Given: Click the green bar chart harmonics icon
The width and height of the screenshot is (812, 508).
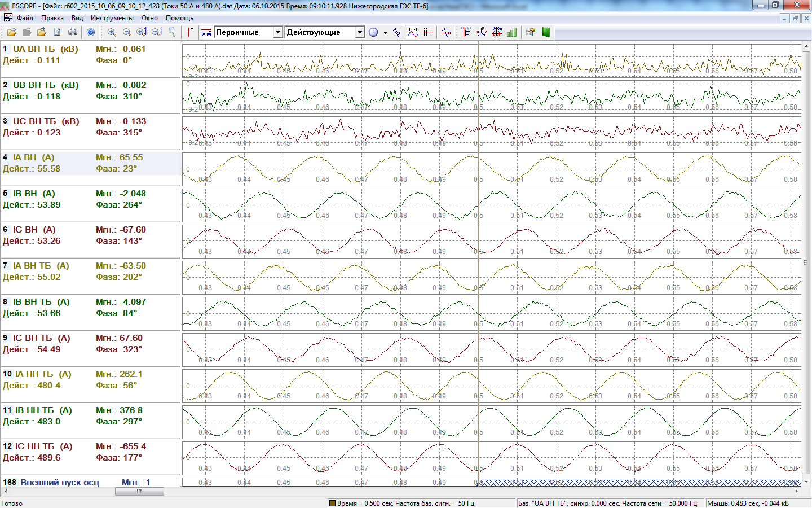Looking at the screenshot, I should 511,32.
